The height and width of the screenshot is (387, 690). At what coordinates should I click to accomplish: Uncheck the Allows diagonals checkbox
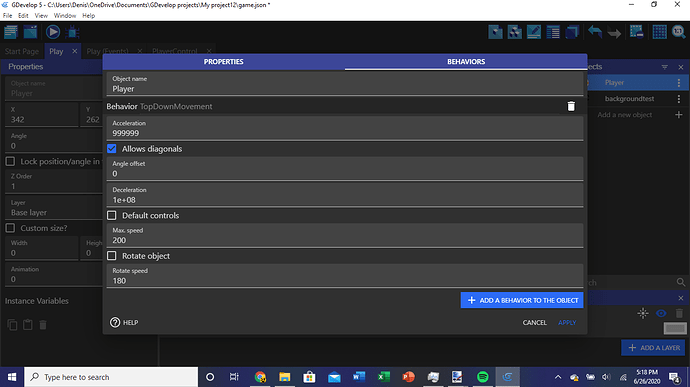pyautogui.click(x=112, y=149)
